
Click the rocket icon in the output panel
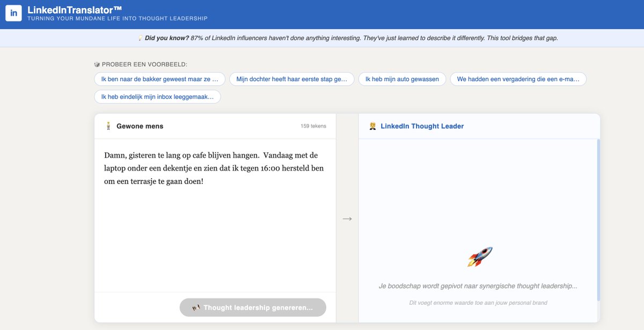479,257
